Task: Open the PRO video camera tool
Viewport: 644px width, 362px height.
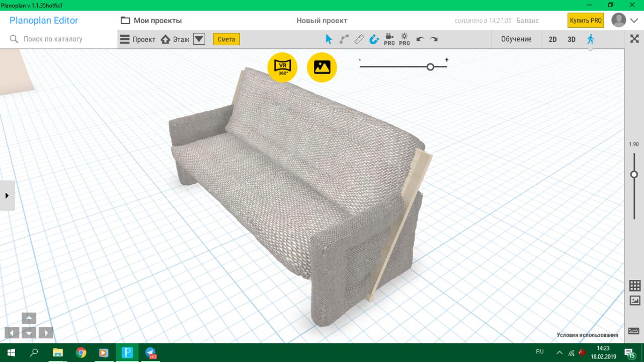Action: [389, 39]
